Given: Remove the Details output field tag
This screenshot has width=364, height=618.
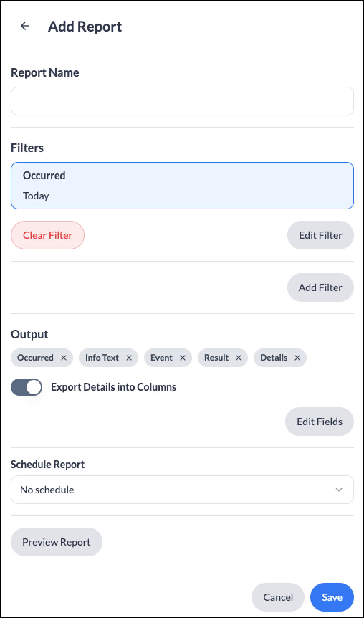Looking at the screenshot, I should [297, 358].
